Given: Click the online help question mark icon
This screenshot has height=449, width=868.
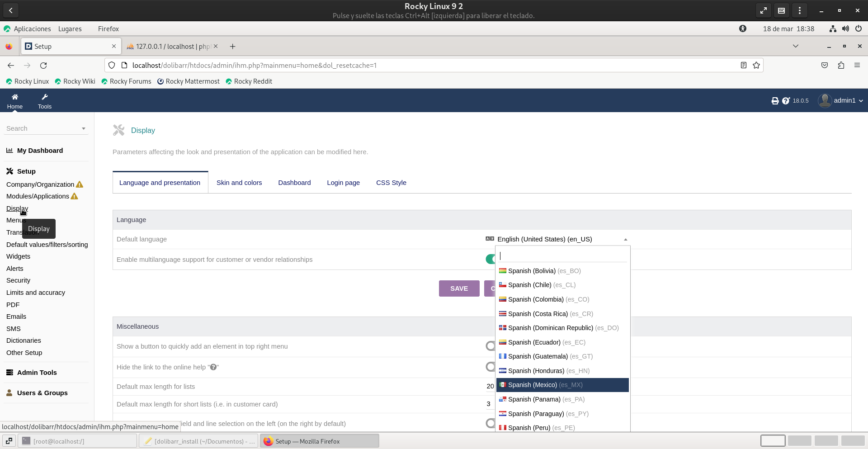Looking at the screenshot, I should click(x=786, y=101).
